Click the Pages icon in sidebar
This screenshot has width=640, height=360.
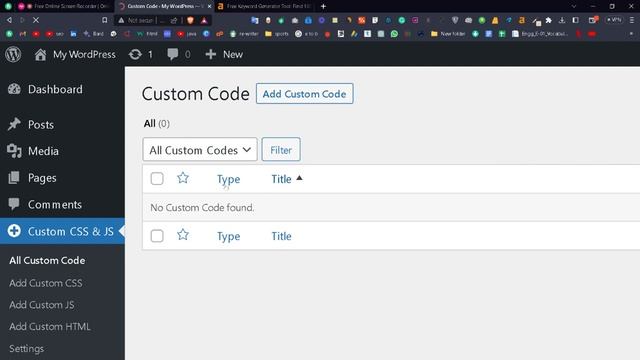(x=14, y=178)
